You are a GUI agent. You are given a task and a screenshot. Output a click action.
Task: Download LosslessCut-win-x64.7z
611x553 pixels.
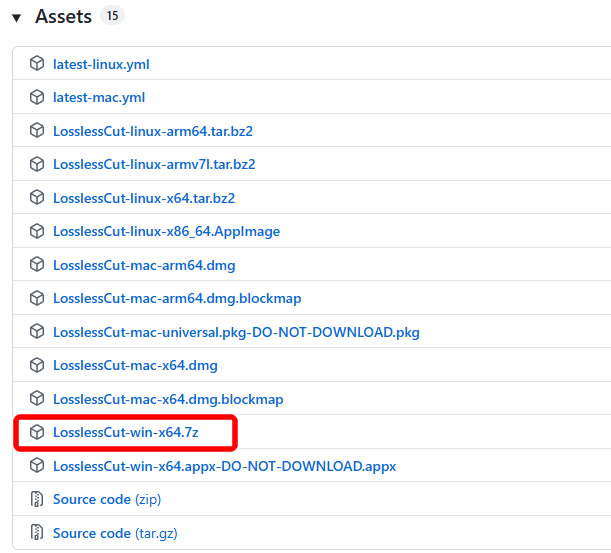coord(125,433)
